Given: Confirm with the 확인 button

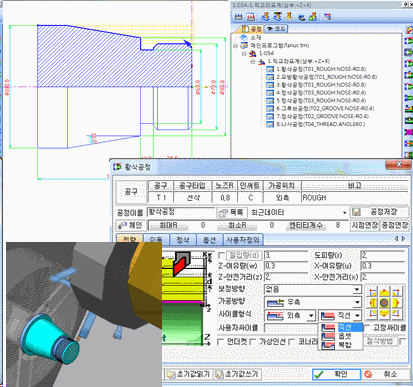Looking at the screenshot, I should click(x=336, y=374).
